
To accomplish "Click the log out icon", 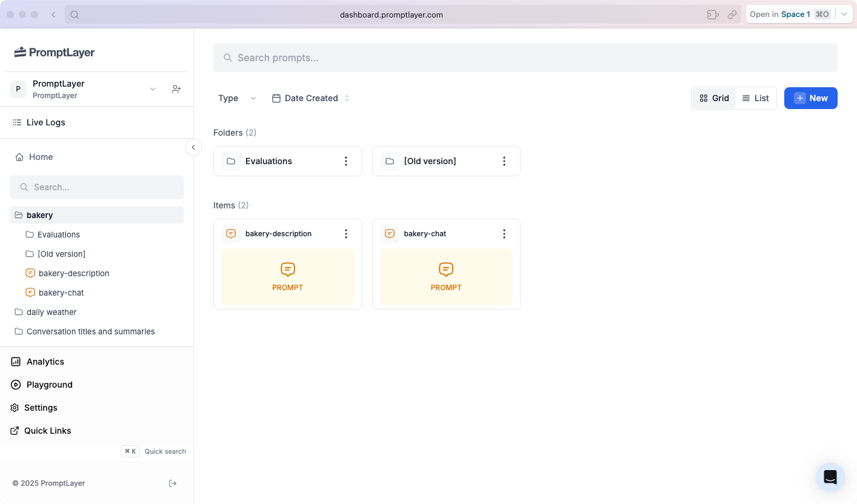I will pos(173,483).
